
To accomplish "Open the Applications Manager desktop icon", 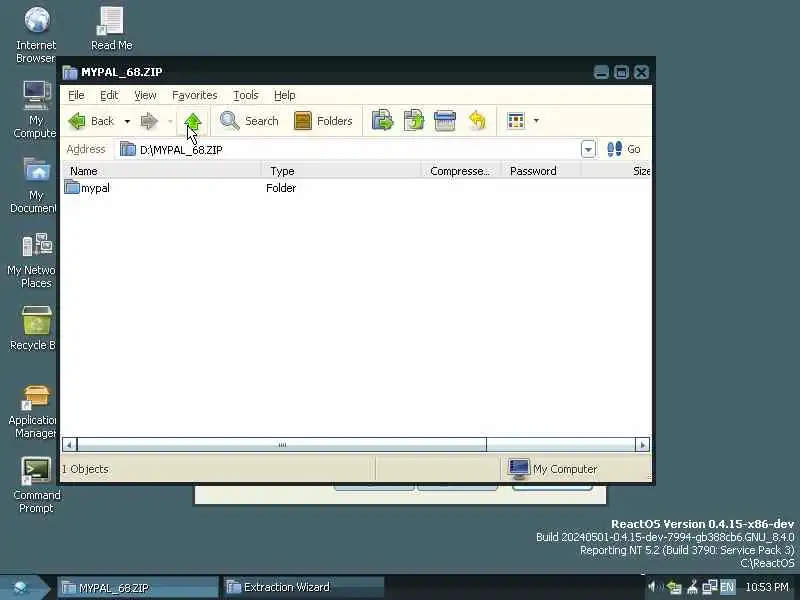I will pyautogui.click(x=34, y=411).
